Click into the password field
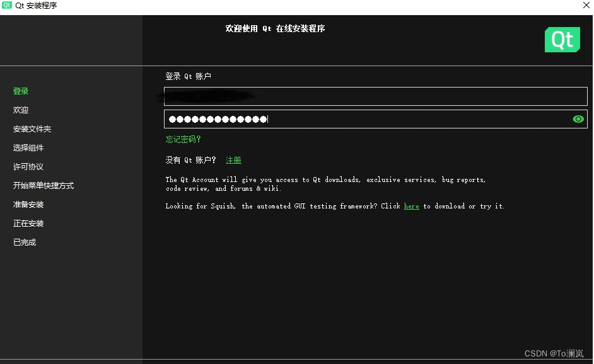 (375, 119)
